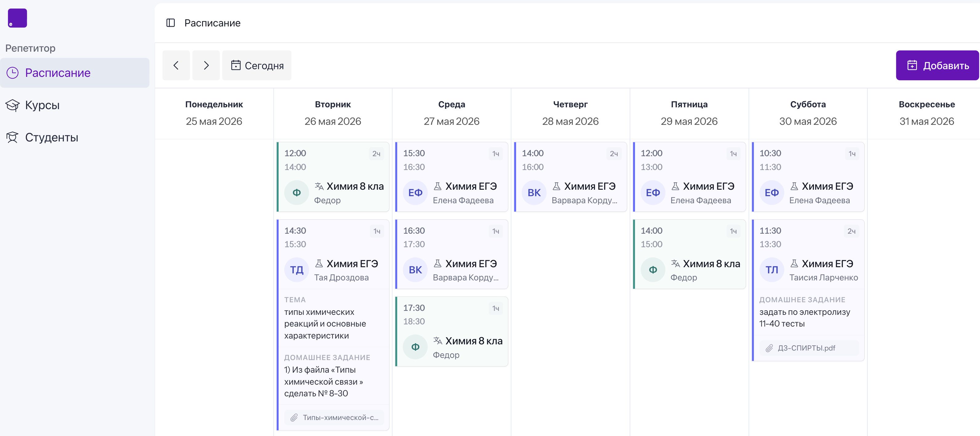The width and height of the screenshot is (980, 436).
Task: Click 1ч duration badge on Wednesday 15:30
Action: click(496, 153)
